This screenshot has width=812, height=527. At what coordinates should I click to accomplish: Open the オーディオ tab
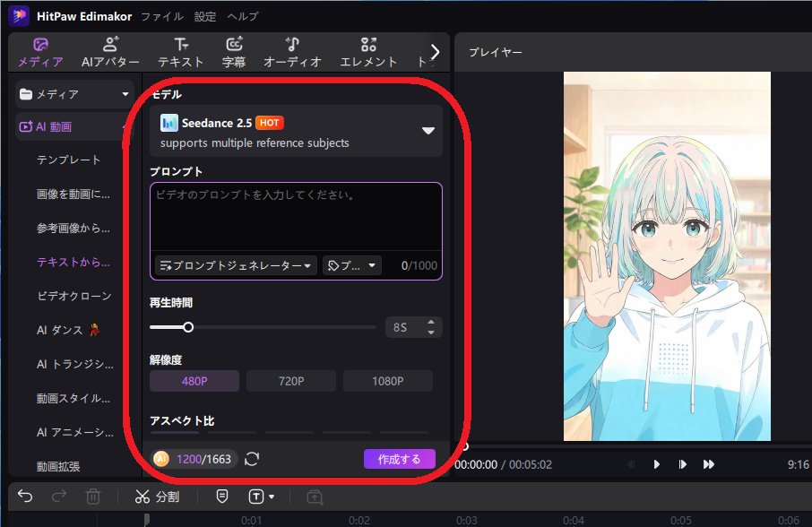click(x=292, y=53)
